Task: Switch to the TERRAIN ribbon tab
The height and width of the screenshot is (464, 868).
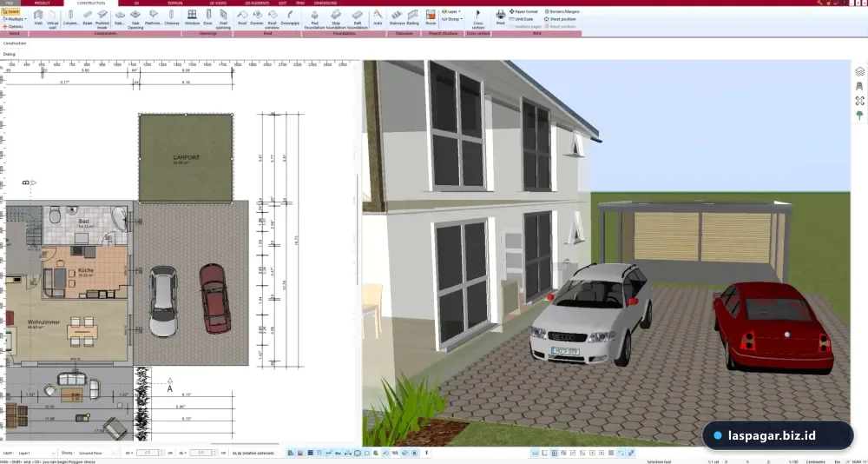Action: tap(175, 3)
